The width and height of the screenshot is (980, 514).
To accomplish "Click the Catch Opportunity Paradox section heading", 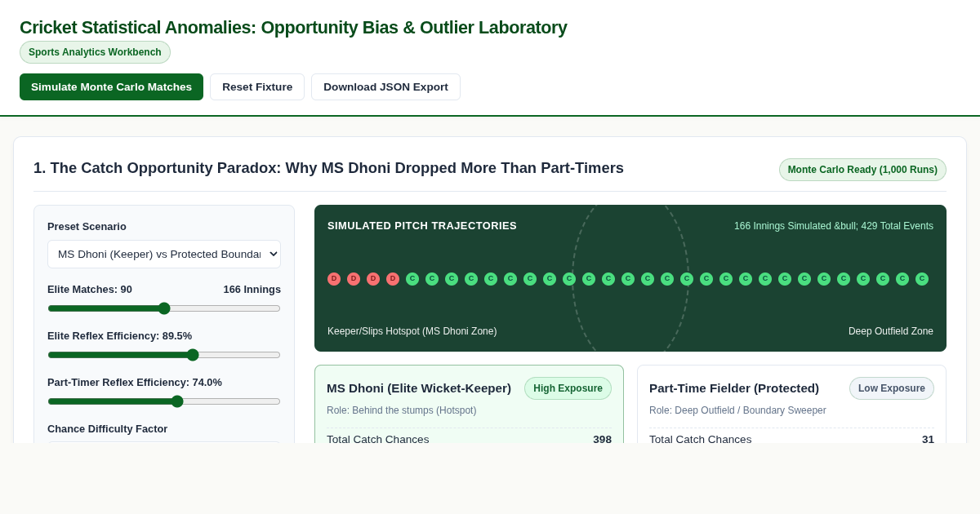I will pyautogui.click(x=328, y=168).
